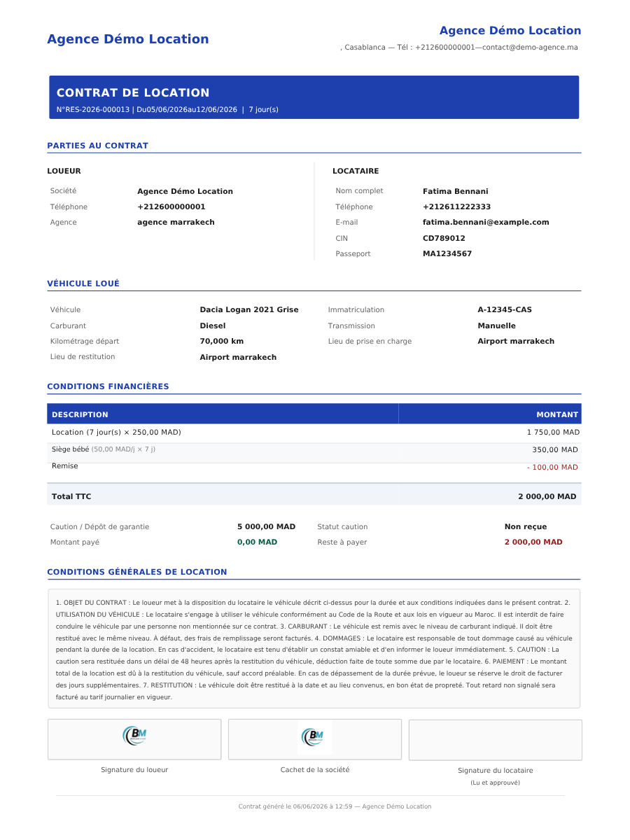Select the contract number RES-2026-000013
The image size is (630, 840).
point(95,110)
